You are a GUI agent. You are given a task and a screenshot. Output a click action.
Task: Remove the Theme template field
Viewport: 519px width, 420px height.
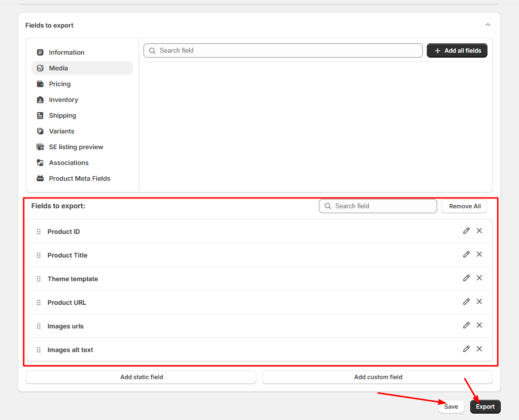pos(479,278)
